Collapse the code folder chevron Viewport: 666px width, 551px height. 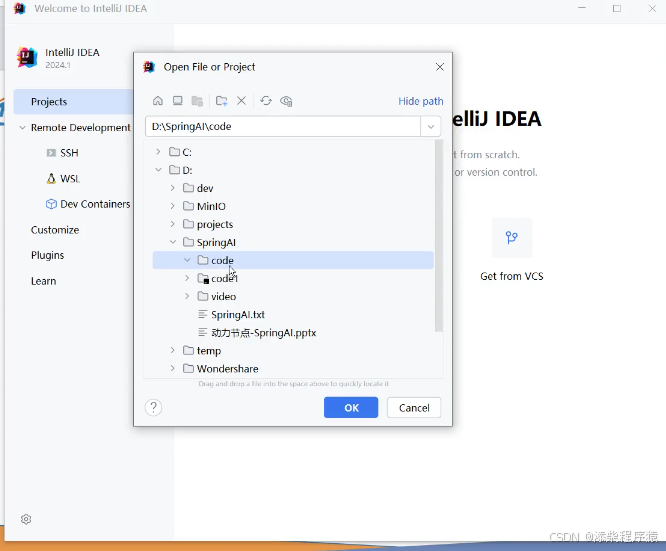tap(187, 260)
